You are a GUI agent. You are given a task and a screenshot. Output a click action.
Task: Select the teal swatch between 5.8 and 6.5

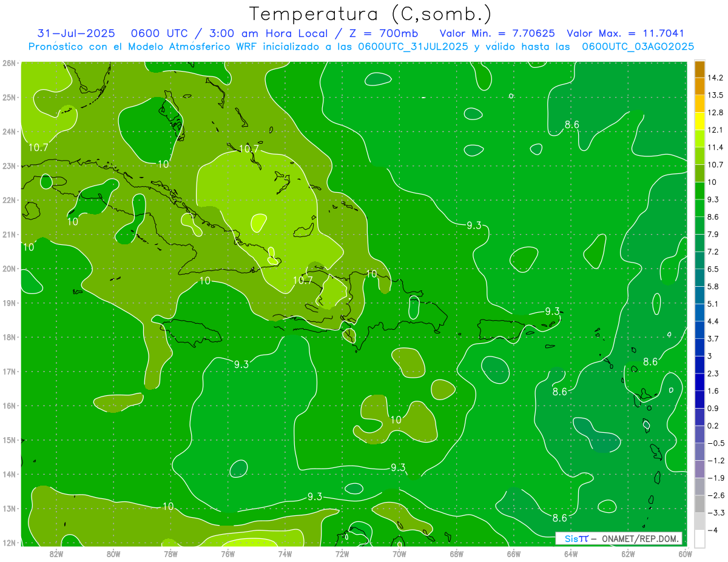699,278
